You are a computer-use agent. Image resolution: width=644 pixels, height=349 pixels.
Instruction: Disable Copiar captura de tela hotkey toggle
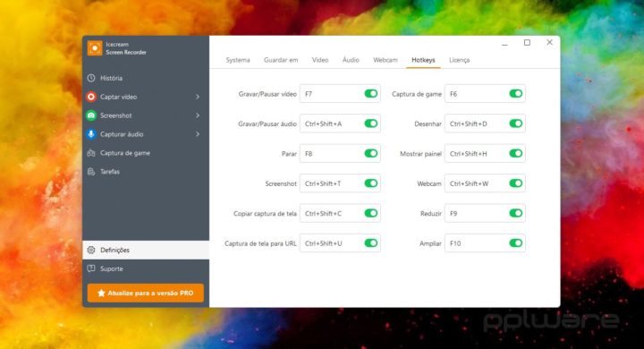click(x=371, y=213)
